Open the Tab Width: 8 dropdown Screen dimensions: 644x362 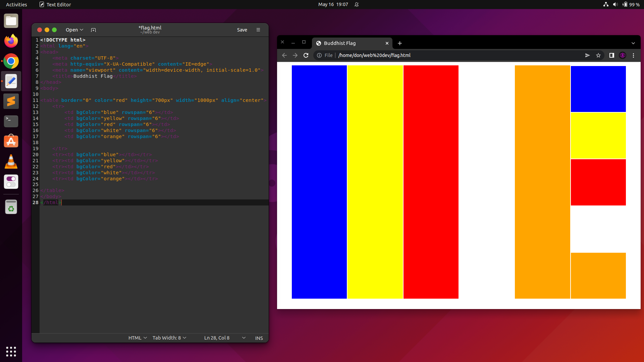[169, 338]
